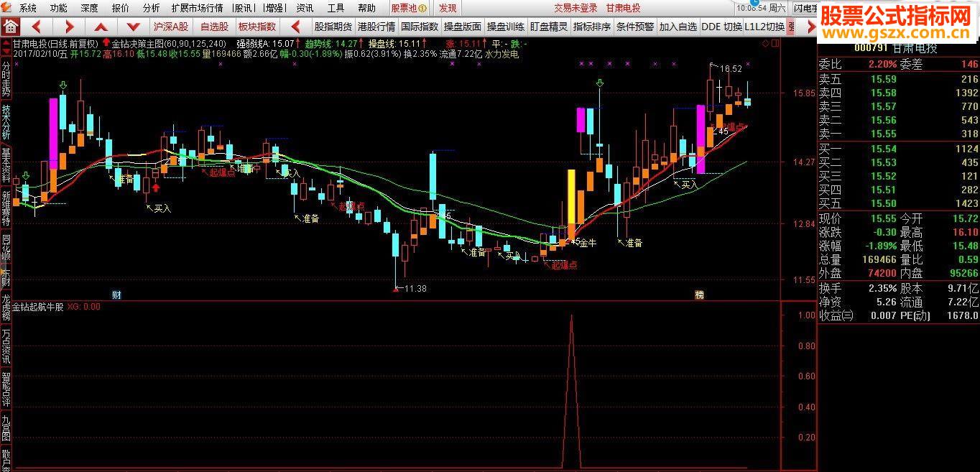Open the 帮助 menu
This screenshot has height=472, width=980.
coord(366,8)
